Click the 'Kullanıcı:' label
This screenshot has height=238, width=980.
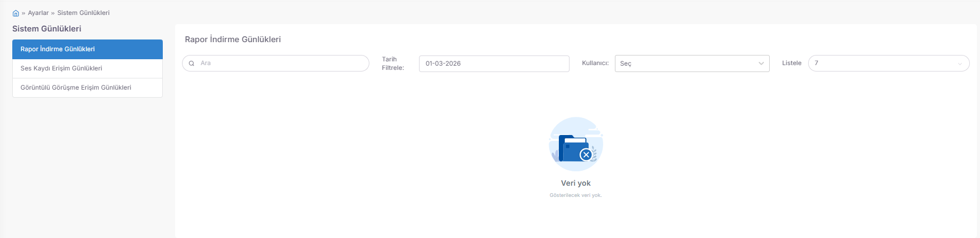point(595,63)
